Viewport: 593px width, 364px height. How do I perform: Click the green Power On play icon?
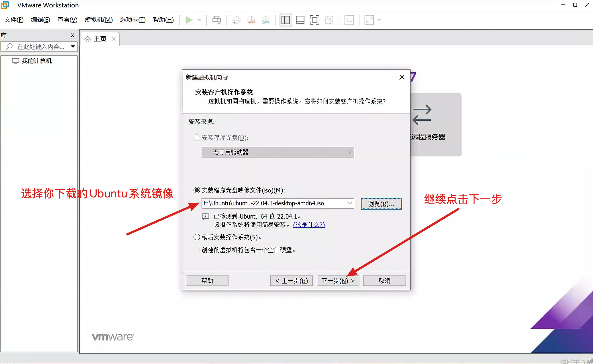(189, 20)
